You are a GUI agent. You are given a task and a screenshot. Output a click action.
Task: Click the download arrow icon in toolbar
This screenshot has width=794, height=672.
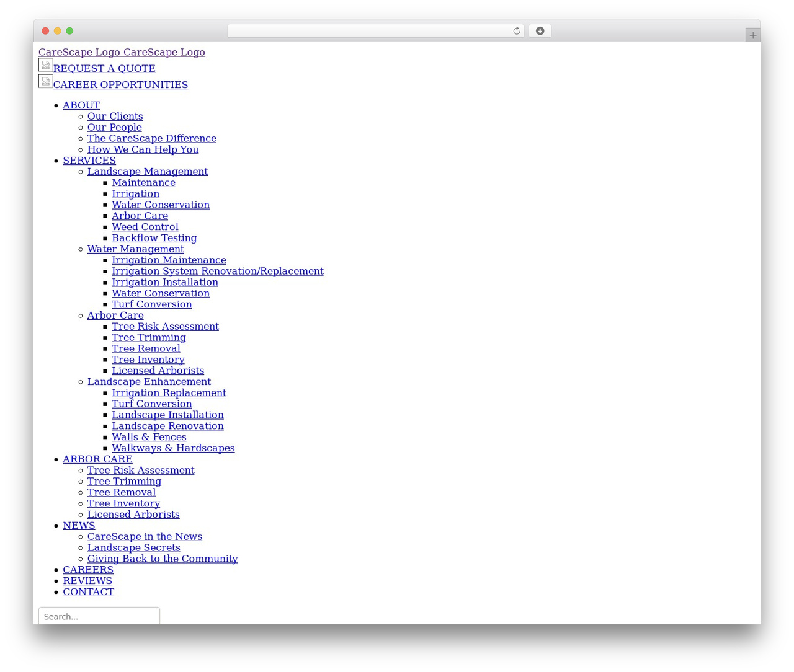pos(540,31)
